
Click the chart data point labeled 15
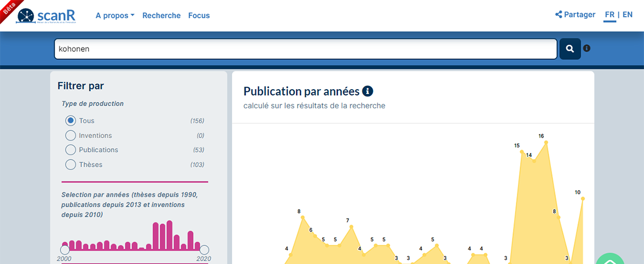[522, 152]
